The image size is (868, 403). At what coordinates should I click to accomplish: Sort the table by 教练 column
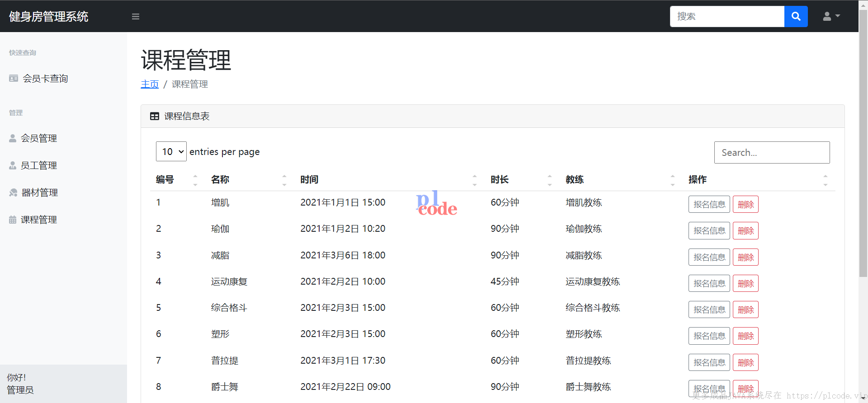tap(621, 180)
